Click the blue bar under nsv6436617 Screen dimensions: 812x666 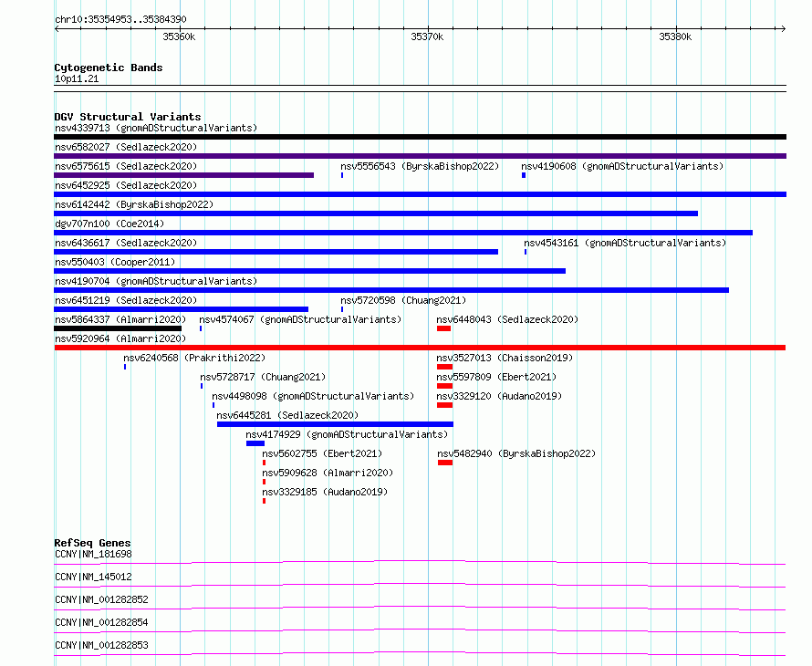(276, 252)
